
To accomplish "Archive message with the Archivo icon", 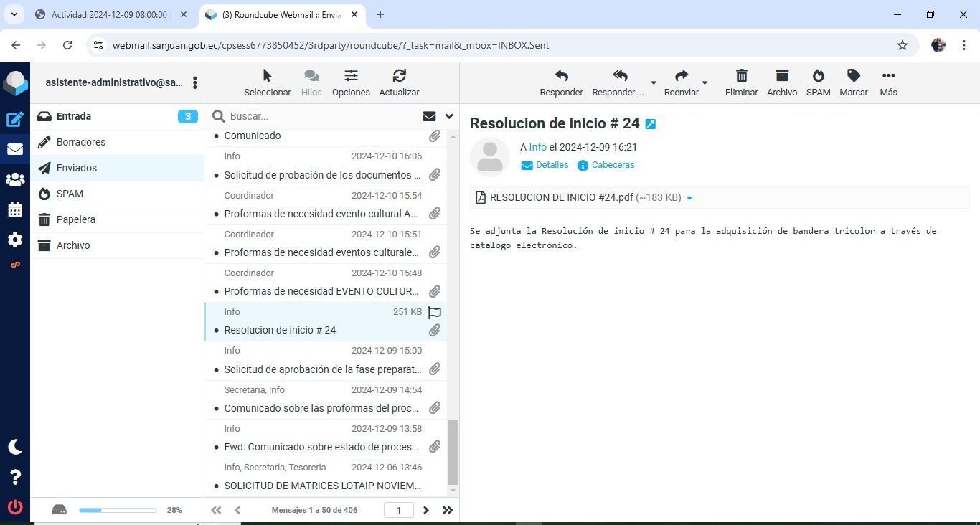I will (781, 76).
